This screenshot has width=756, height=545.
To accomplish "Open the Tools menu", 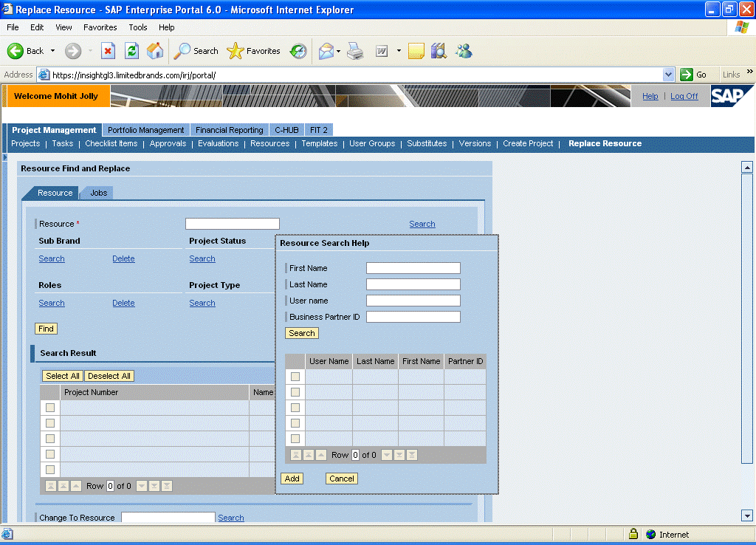I will [x=138, y=27].
